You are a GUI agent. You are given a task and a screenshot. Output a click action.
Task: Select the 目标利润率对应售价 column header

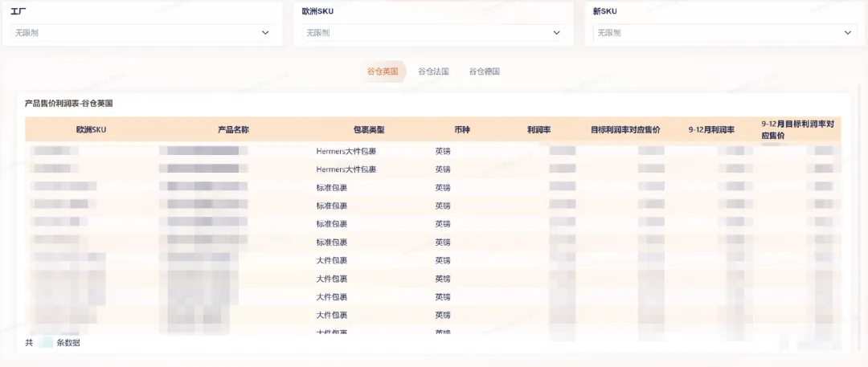point(625,129)
